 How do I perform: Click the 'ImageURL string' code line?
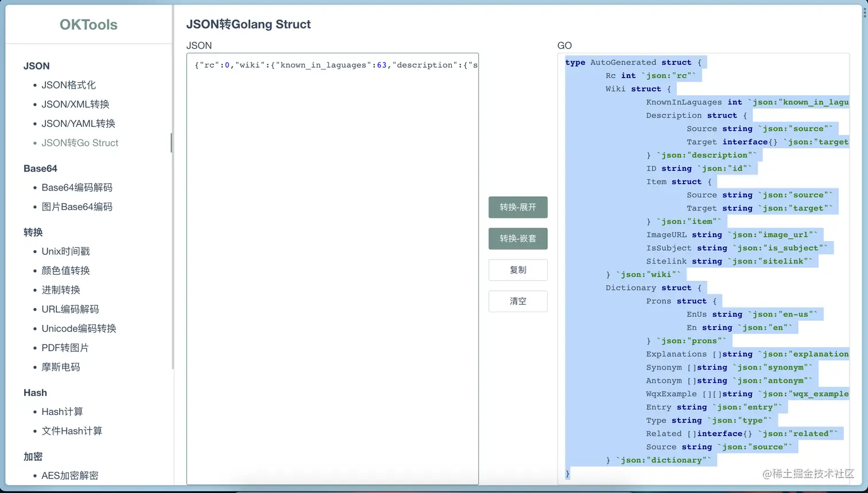coord(732,235)
